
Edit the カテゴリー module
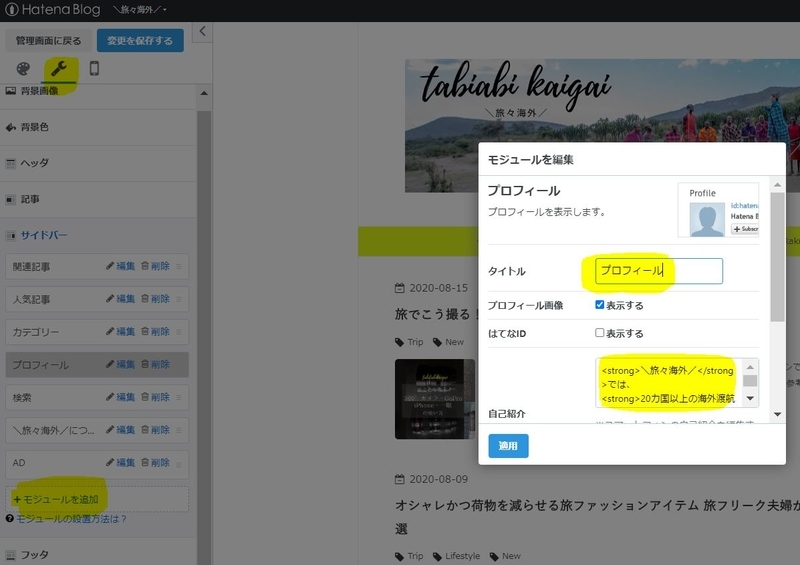121,331
